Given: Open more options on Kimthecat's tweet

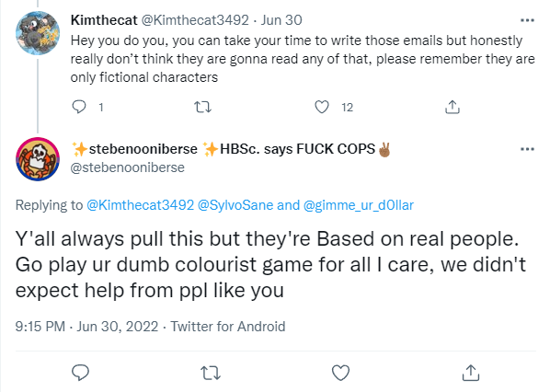Looking at the screenshot, I should point(527,20).
